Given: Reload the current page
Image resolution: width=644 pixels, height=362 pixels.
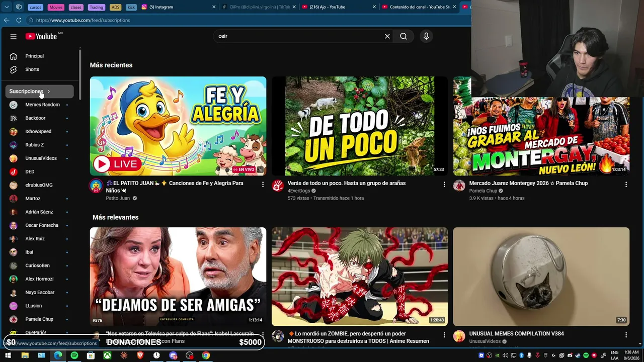Looking at the screenshot, I should (19, 20).
